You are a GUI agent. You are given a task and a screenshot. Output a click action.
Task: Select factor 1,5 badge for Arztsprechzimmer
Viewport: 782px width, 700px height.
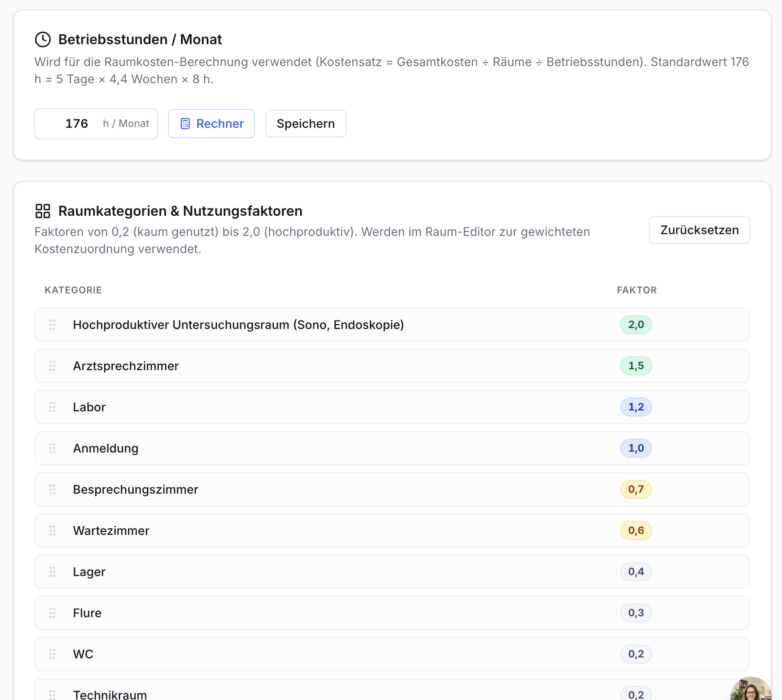636,366
